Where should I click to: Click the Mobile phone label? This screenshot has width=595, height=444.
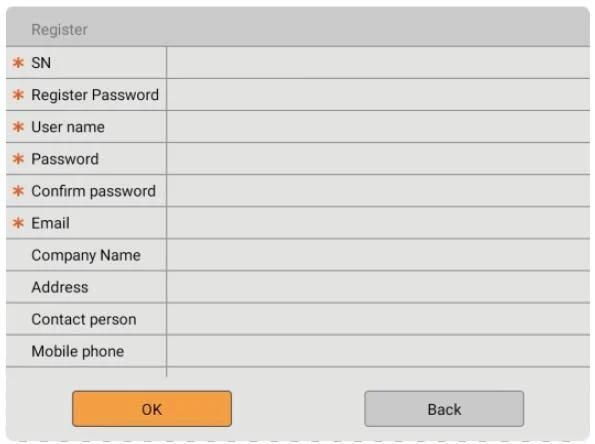click(78, 351)
